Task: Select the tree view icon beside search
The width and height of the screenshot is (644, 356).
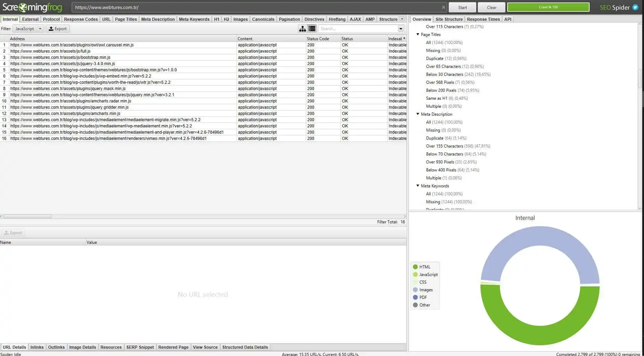Action: point(302,28)
